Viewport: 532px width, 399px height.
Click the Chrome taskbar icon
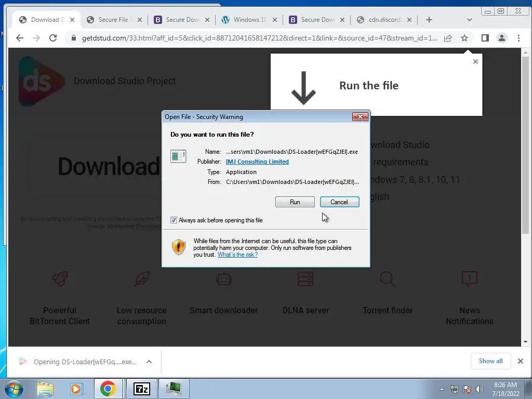coord(108,389)
